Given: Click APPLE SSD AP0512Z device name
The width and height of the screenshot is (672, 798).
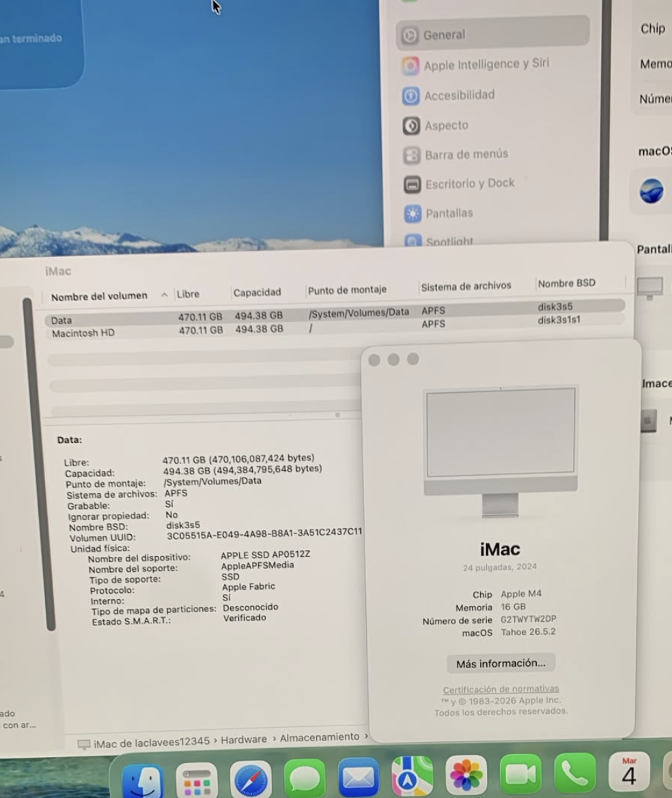Looking at the screenshot, I should click(266, 555).
